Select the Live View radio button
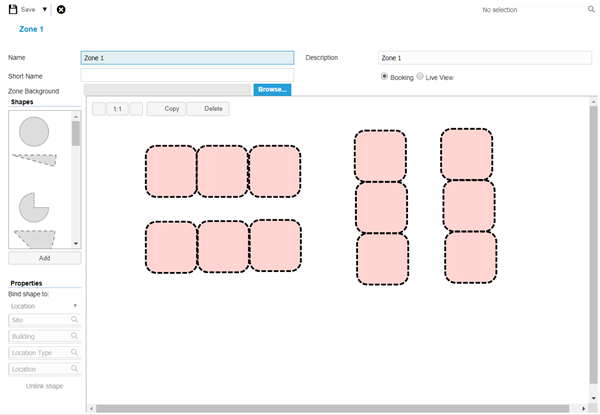 pos(420,76)
